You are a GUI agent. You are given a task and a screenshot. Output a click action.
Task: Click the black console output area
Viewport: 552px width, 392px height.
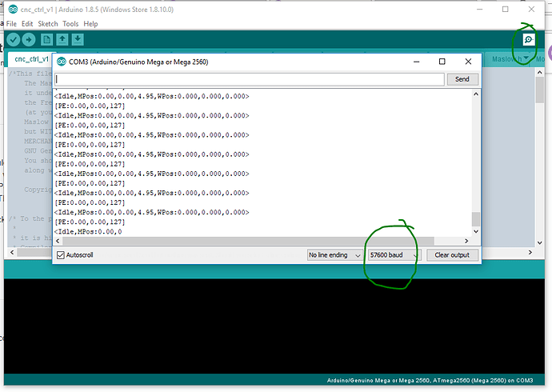coord(274,326)
